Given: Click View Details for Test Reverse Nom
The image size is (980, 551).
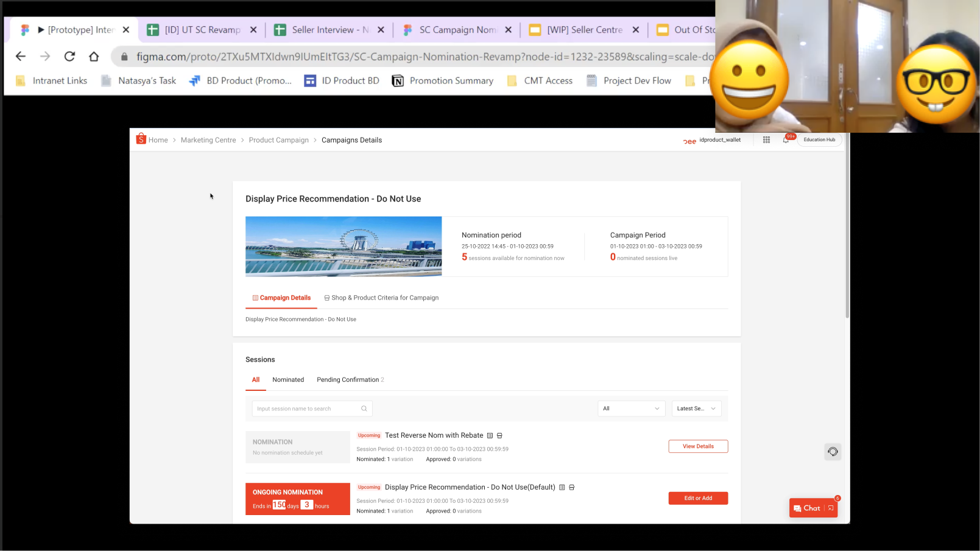Looking at the screenshot, I should tap(698, 446).
